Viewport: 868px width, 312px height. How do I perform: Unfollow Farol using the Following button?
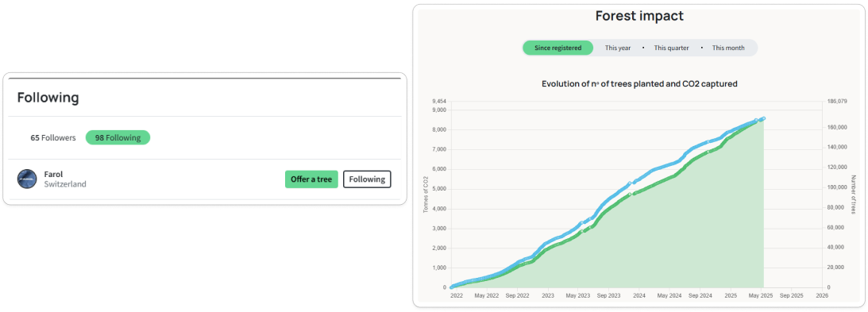point(367,179)
